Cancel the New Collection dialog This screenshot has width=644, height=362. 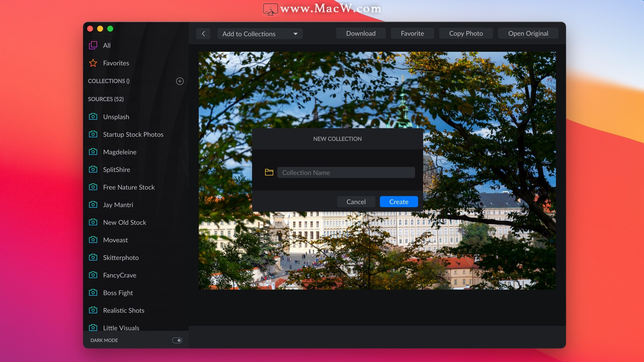356,202
